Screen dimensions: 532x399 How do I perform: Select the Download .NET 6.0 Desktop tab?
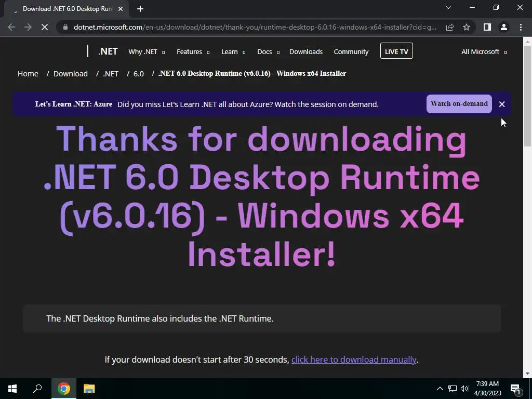coord(66,9)
